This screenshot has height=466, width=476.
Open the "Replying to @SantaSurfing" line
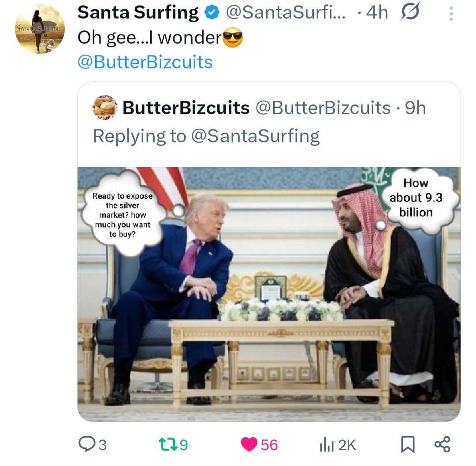[x=206, y=136]
